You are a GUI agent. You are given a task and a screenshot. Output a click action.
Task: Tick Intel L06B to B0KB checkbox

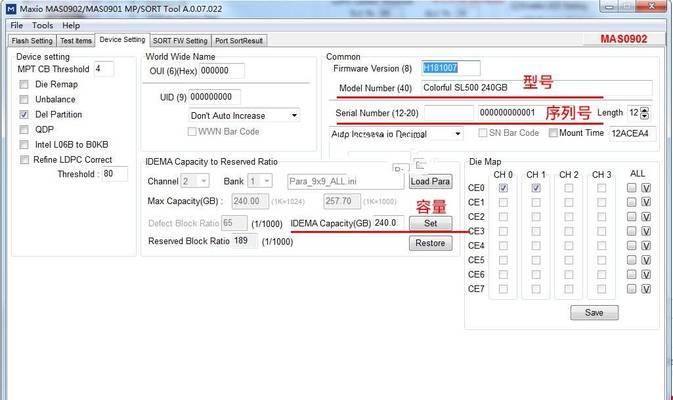tap(24, 145)
